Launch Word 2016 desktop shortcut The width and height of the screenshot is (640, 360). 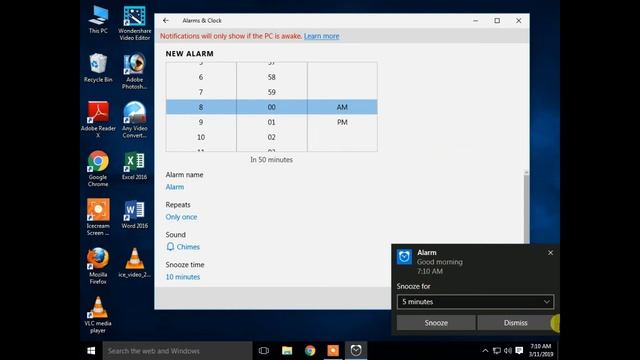coord(135,214)
